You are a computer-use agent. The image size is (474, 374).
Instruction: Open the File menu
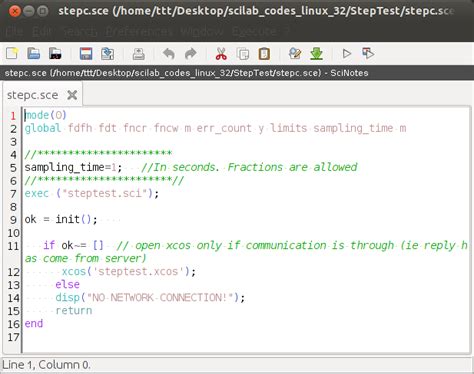15,32
